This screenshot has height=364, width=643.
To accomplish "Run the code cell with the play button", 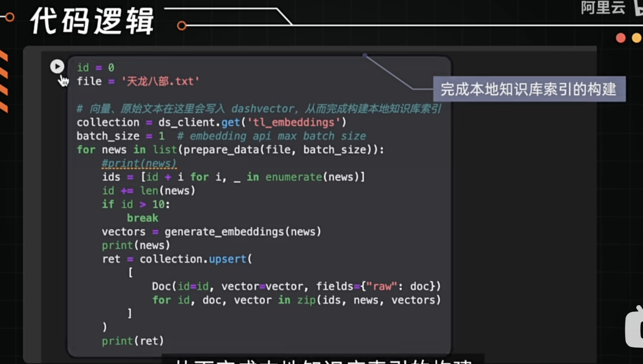I will 57,66.
